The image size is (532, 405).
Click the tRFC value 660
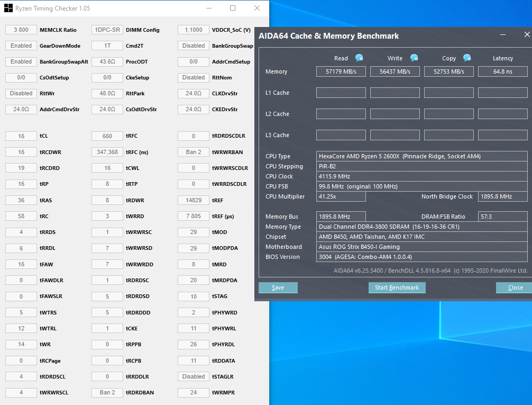click(107, 136)
